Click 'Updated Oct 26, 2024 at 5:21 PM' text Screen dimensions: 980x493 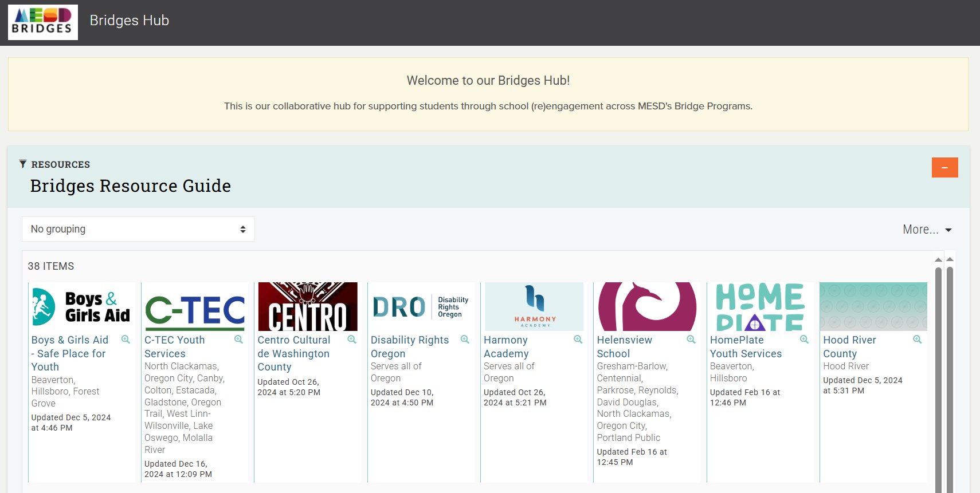pyautogui.click(x=515, y=397)
